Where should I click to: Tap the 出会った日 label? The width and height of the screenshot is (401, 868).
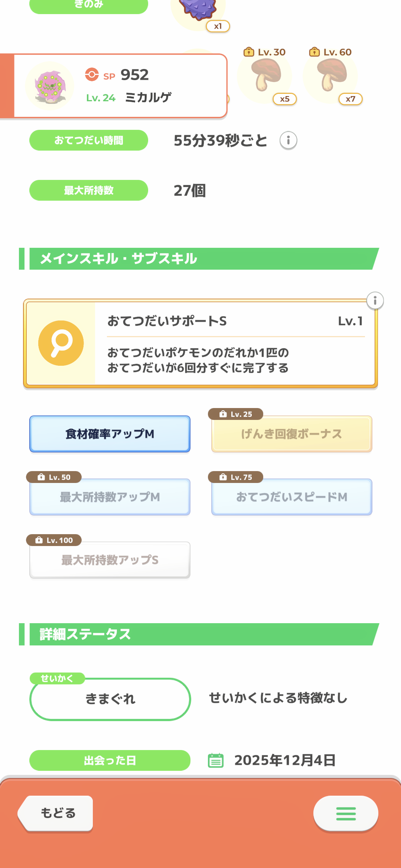click(110, 760)
